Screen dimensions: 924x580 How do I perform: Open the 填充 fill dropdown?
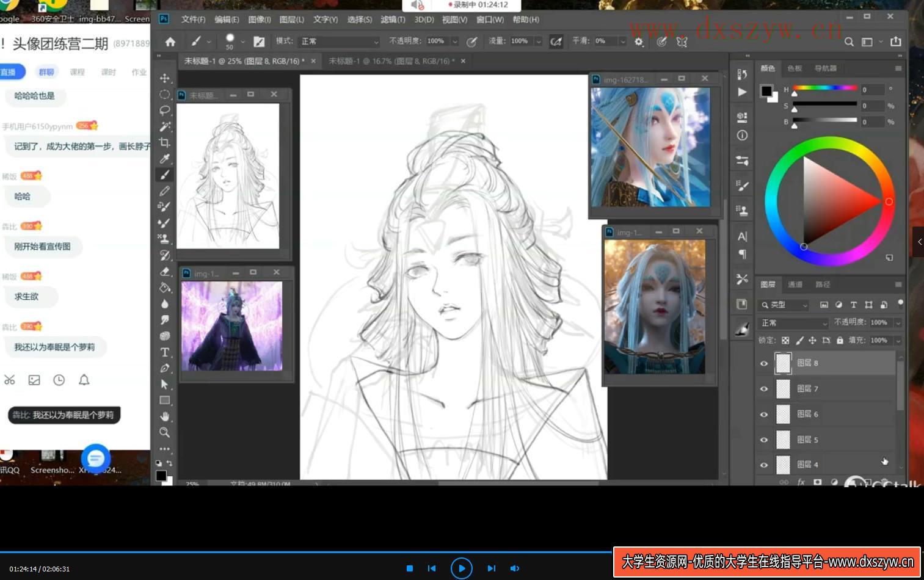[x=898, y=340]
